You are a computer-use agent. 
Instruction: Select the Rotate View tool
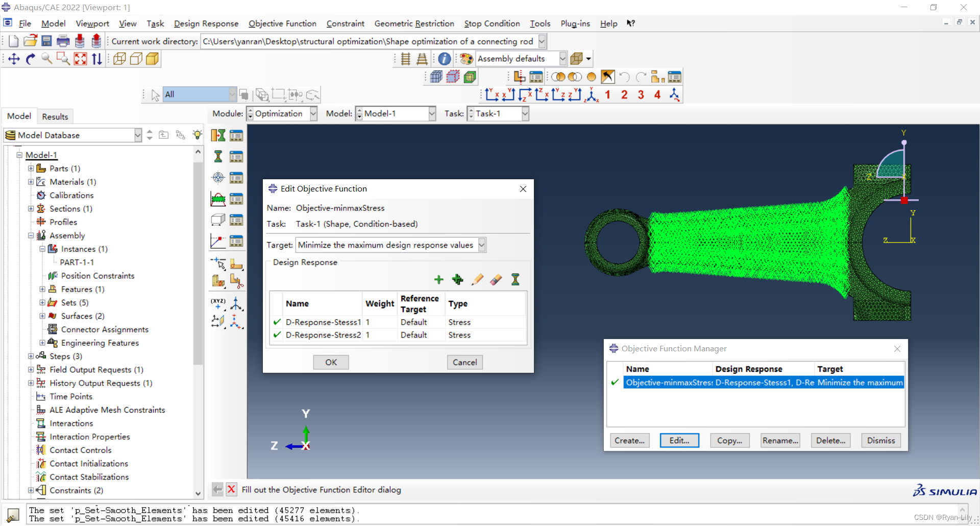31,59
